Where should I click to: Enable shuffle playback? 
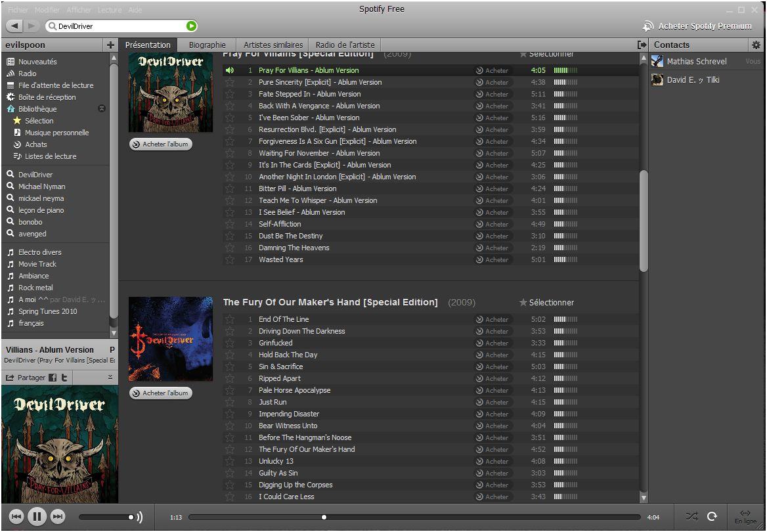[x=691, y=517]
